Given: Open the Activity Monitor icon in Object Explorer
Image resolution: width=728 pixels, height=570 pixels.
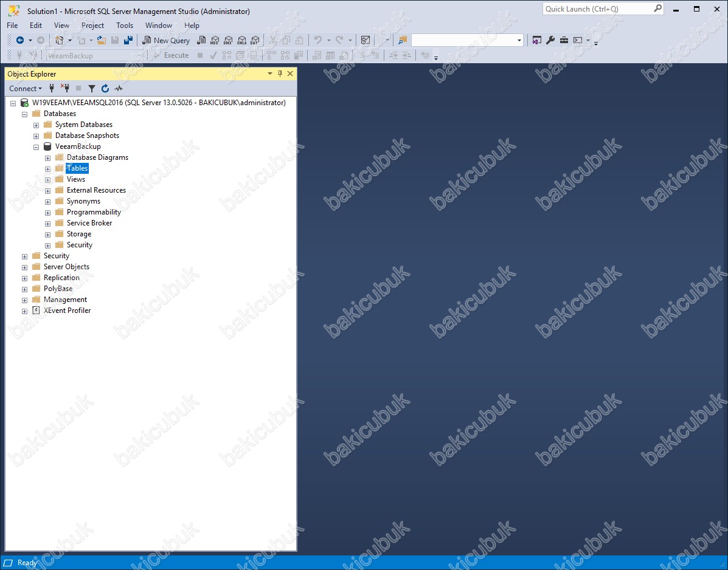Looking at the screenshot, I should (x=119, y=89).
